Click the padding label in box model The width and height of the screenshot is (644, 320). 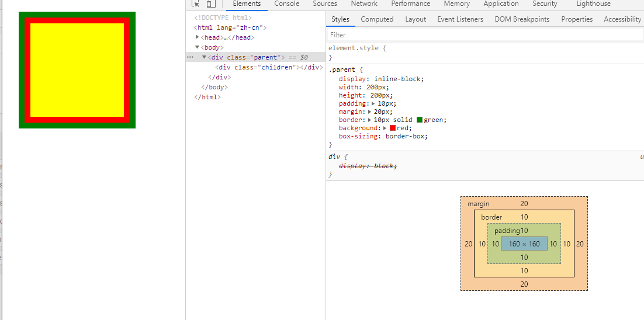(x=507, y=231)
